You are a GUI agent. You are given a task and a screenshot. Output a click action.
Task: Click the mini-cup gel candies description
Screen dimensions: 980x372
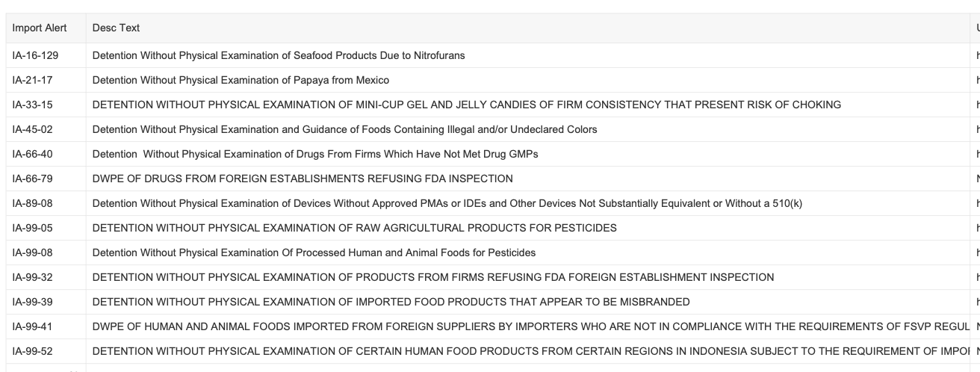click(x=466, y=105)
